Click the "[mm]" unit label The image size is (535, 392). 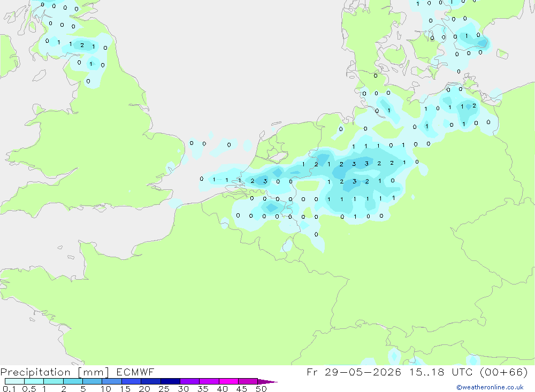tap(94, 372)
